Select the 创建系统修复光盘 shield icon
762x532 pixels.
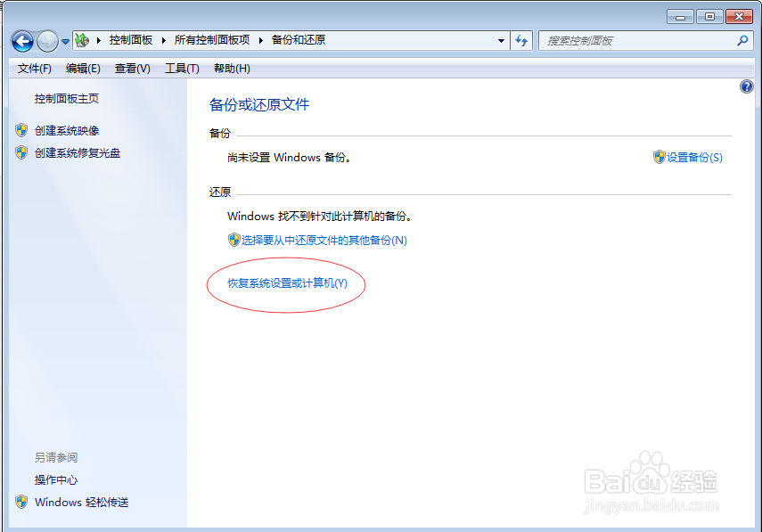pos(21,151)
